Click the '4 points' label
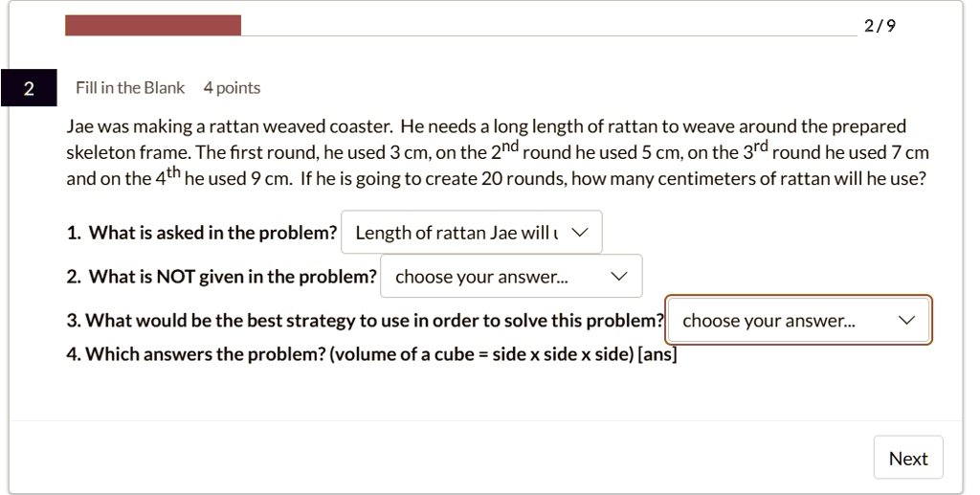This screenshot has width=980, height=495. [x=232, y=87]
